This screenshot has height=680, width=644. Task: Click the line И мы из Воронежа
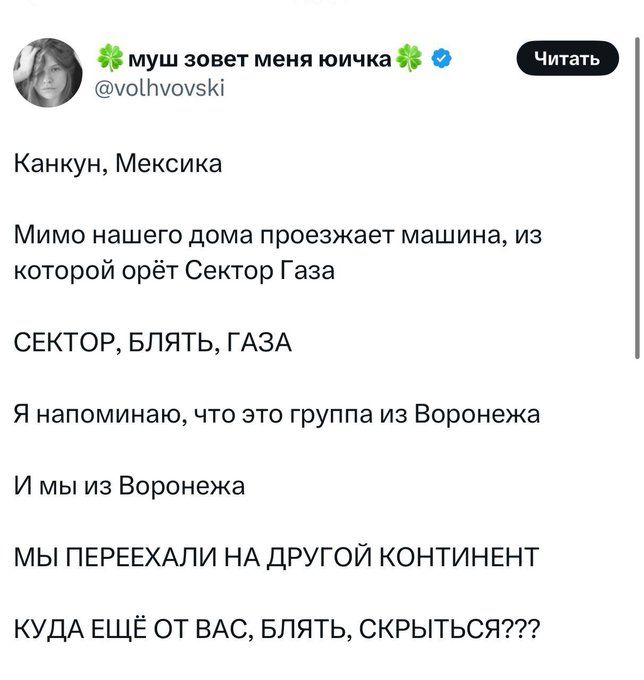[x=130, y=488]
